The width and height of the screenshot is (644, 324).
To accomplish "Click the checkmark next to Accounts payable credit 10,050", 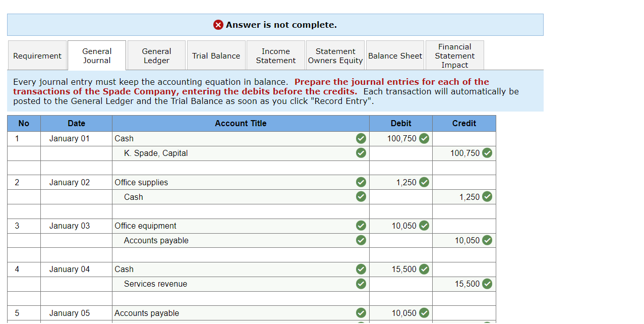I will click(487, 240).
